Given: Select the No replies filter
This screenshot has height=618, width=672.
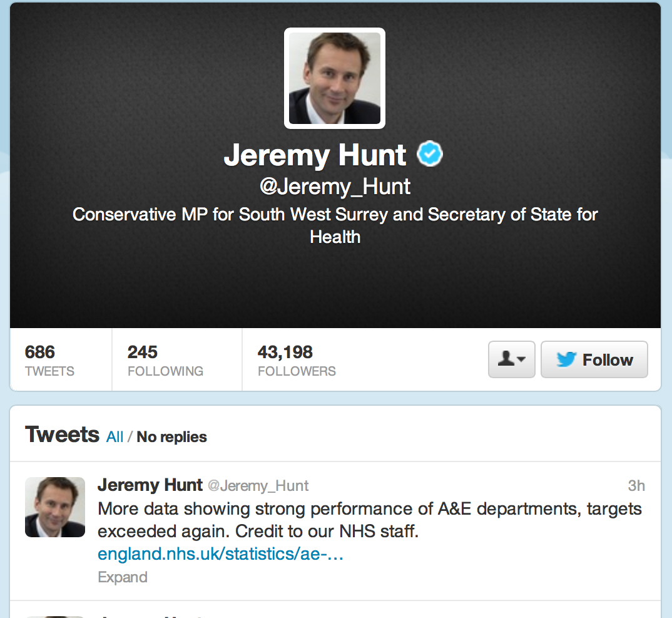Looking at the screenshot, I should pyautogui.click(x=171, y=436).
